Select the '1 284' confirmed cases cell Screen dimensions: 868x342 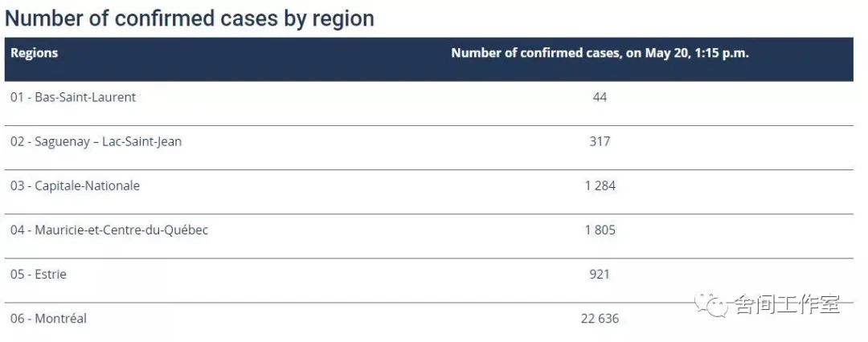pyautogui.click(x=600, y=185)
